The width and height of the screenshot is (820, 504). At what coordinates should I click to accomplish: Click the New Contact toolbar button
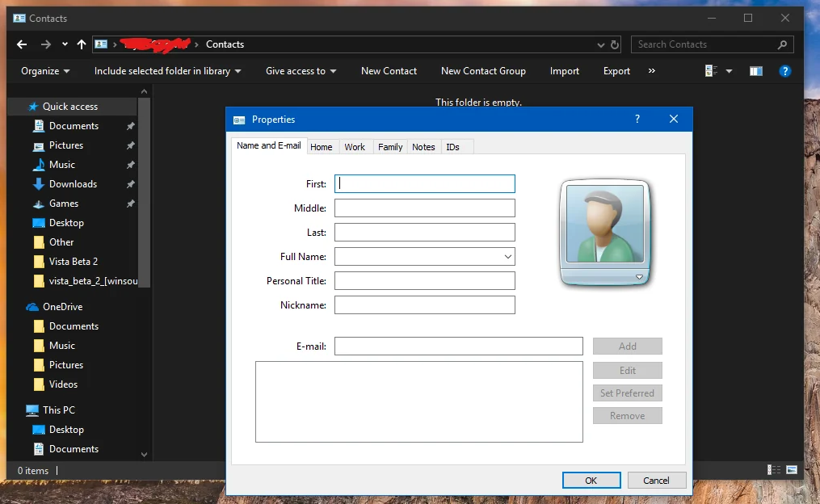pyautogui.click(x=389, y=71)
